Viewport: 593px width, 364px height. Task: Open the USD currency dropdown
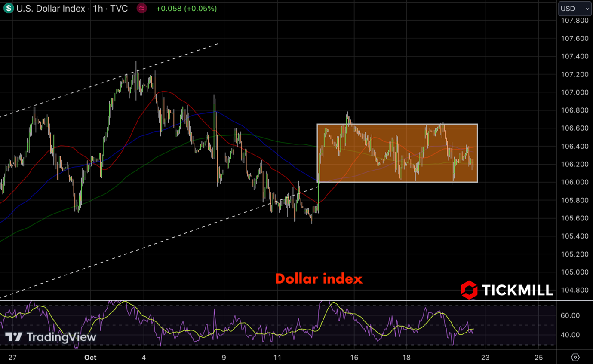575,9
